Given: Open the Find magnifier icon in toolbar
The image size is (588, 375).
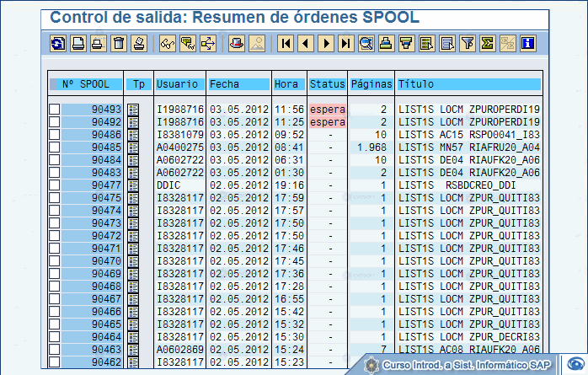Looking at the screenshot, I should [366, 44].
